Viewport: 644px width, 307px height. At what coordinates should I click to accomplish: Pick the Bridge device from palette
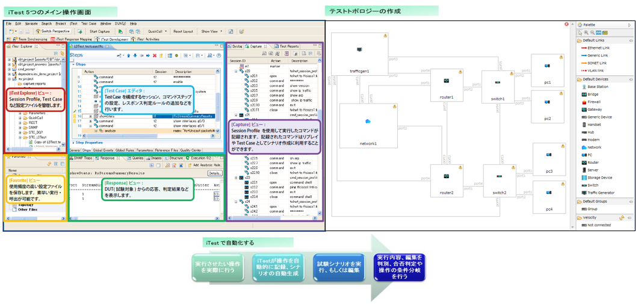(x=590, y=94)
